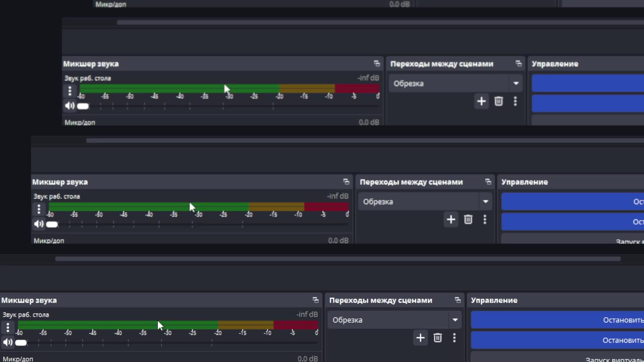Expand the bottom Обрезка transition dropdown

pos(455,320)
